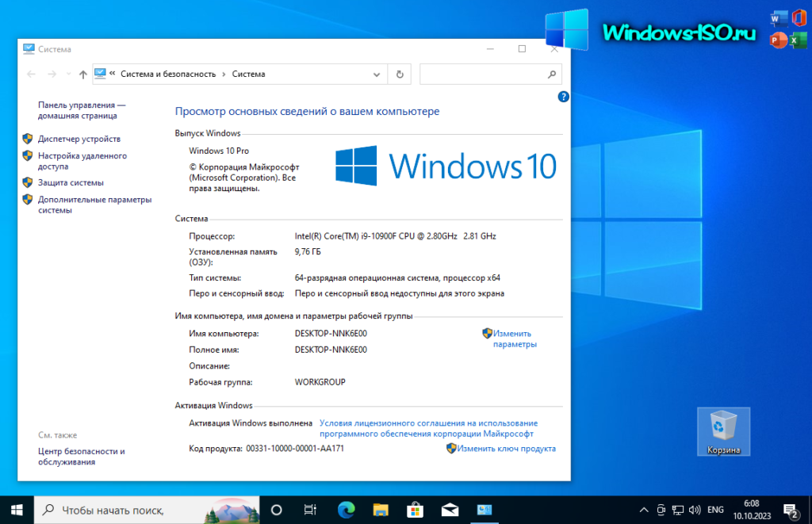Open File Explorer from taskbar
Image resolution: width=812 pixels, height=524 pixels.
[x=381, y=510]
